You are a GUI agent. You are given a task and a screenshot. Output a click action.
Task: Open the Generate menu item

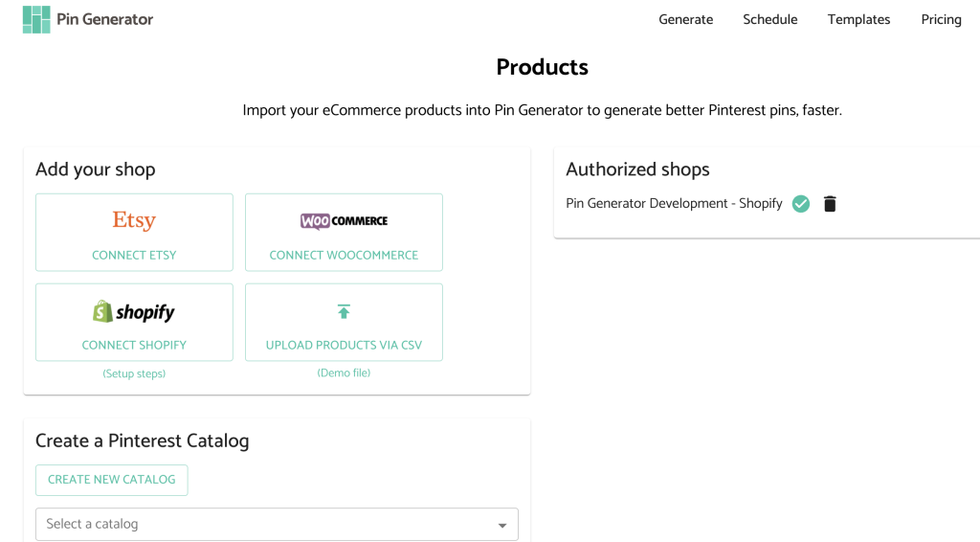pos(685,19)
